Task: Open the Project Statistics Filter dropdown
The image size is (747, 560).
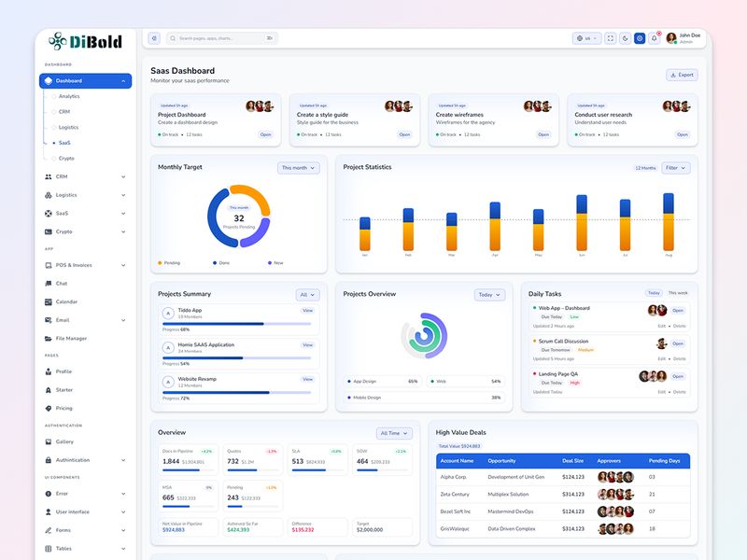Action: [x=675, y=168]
